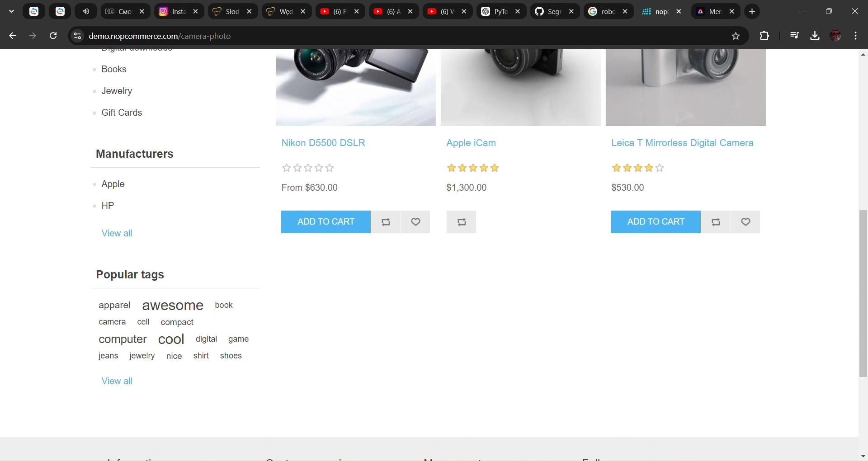Open the media control icon in toolbar
Viewport: 868px width, 461px height.
coord(794,36)
